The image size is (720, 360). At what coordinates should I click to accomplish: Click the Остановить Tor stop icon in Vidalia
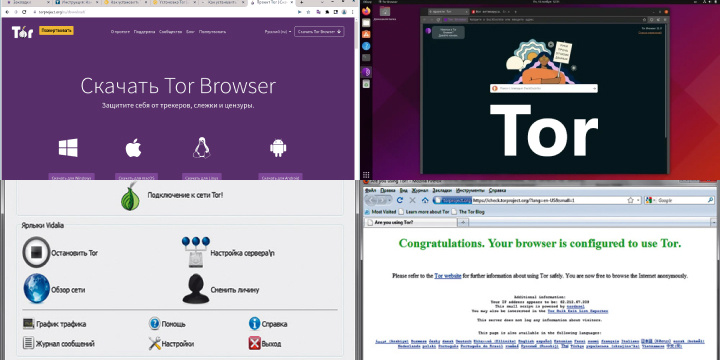(x=36, y=252)
